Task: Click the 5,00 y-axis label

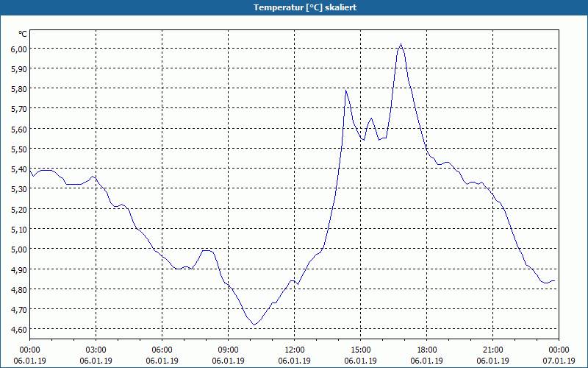Action: tap(20, 249)
